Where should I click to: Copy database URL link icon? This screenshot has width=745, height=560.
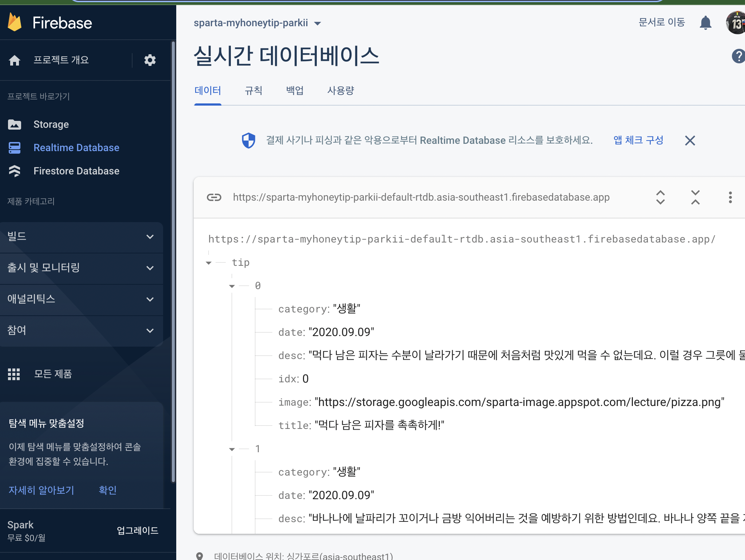point(214,197)
